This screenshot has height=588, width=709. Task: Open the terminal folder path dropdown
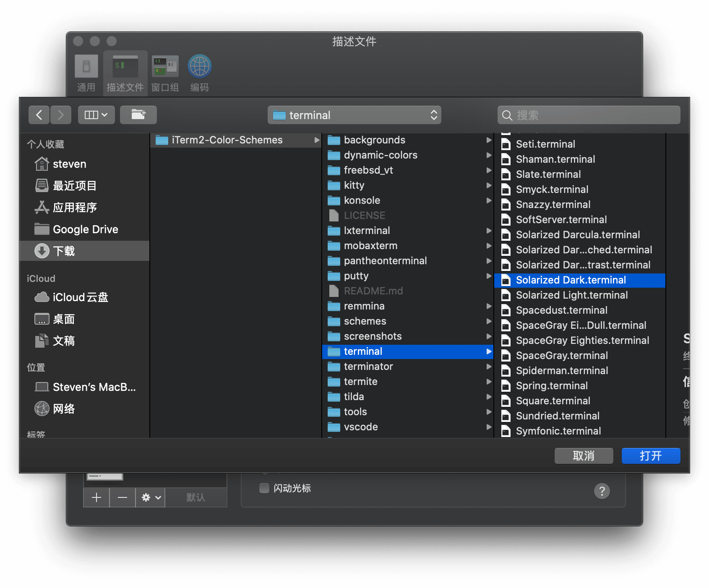pyautogui.click(x=354, y=115)
